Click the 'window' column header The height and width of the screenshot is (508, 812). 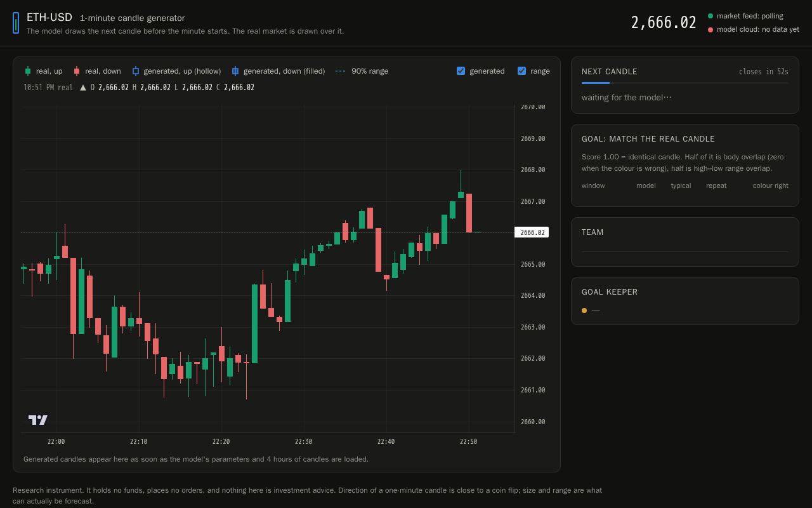pos(593,185)
